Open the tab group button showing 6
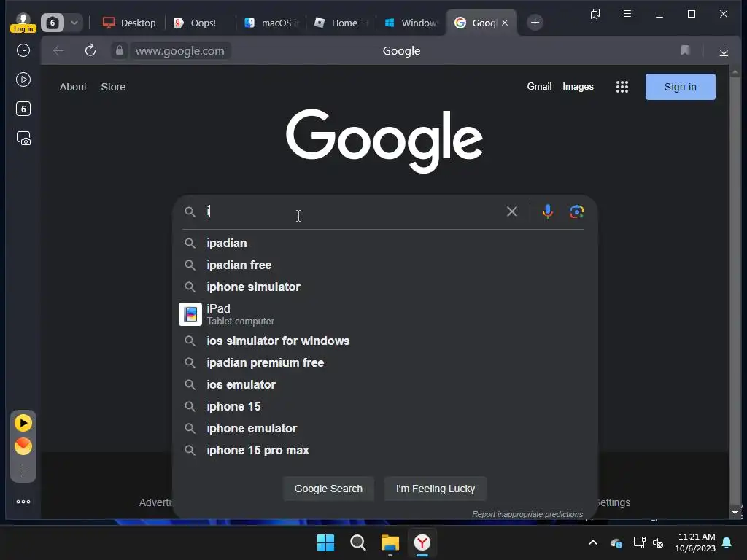Image resolution: width=747 pixels, height=560 pixels. pyautogui.click(x=53, y=23)
